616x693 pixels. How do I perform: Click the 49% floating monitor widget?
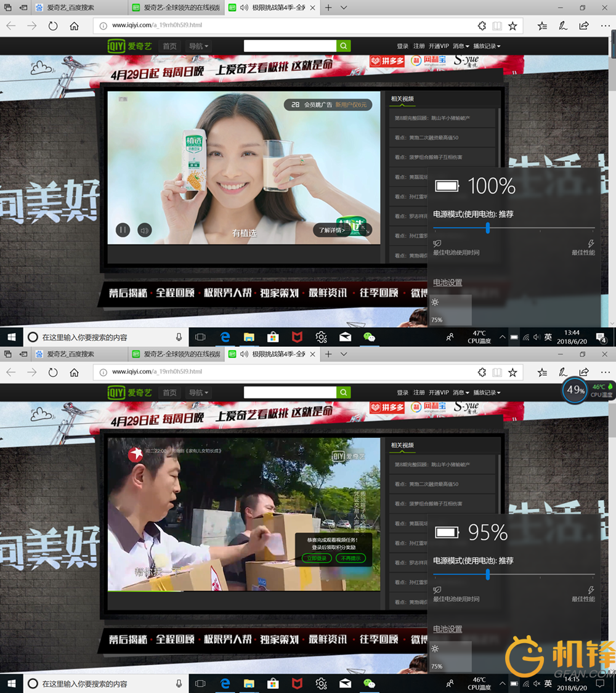pos(575,389)
